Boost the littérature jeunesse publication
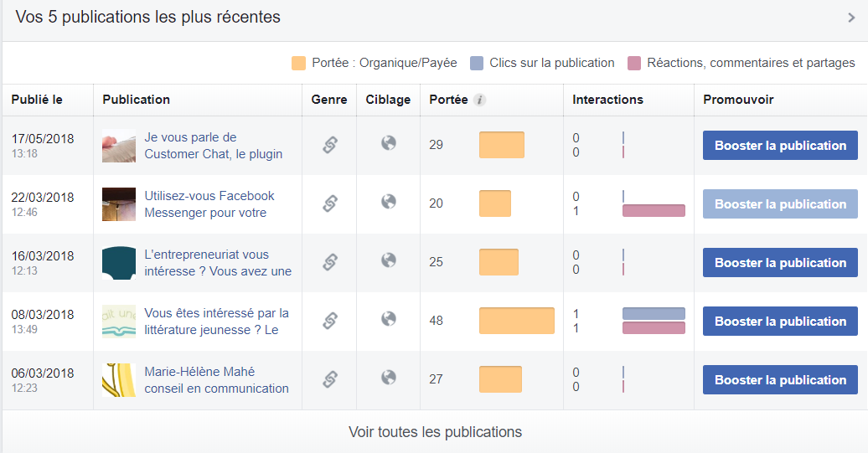868x453 pixels. point(780,322)
